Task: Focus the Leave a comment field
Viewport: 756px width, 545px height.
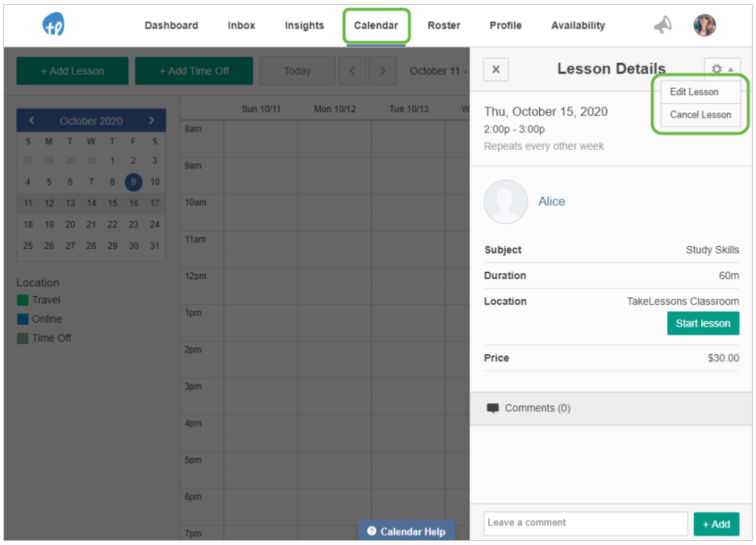Action: coord(585,523)
